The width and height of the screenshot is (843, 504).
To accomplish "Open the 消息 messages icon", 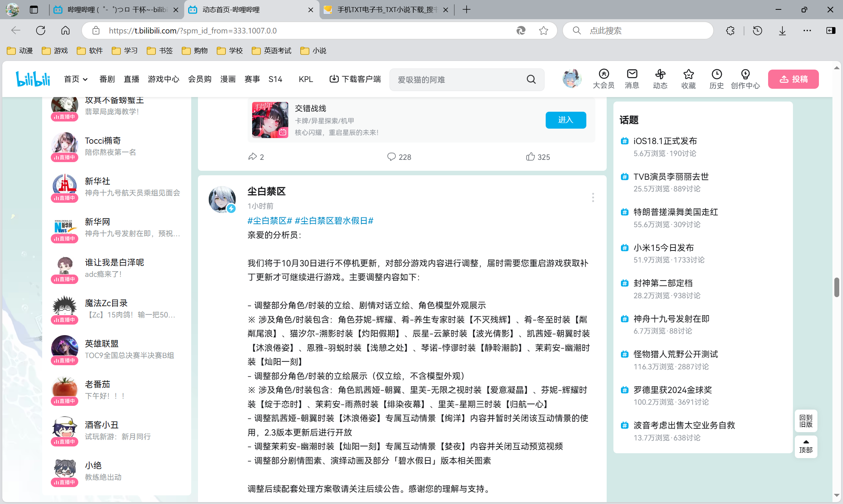I will [x=632, y=79].
